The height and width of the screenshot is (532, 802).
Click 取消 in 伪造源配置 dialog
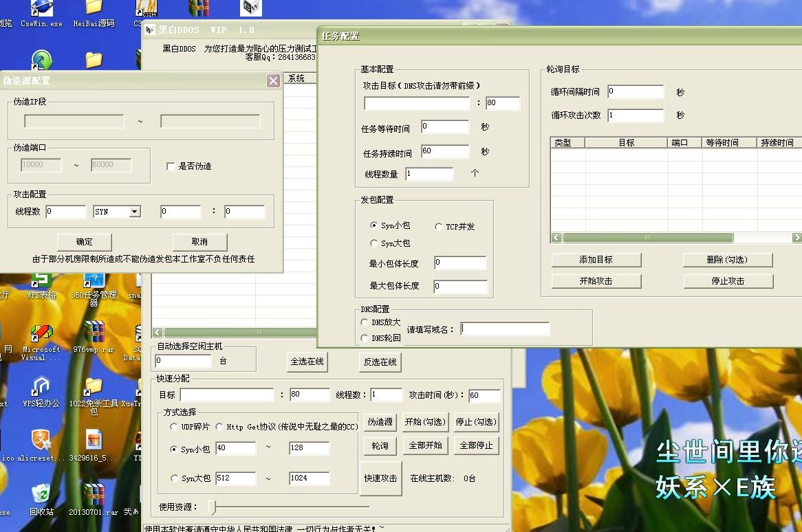point(199,242)
